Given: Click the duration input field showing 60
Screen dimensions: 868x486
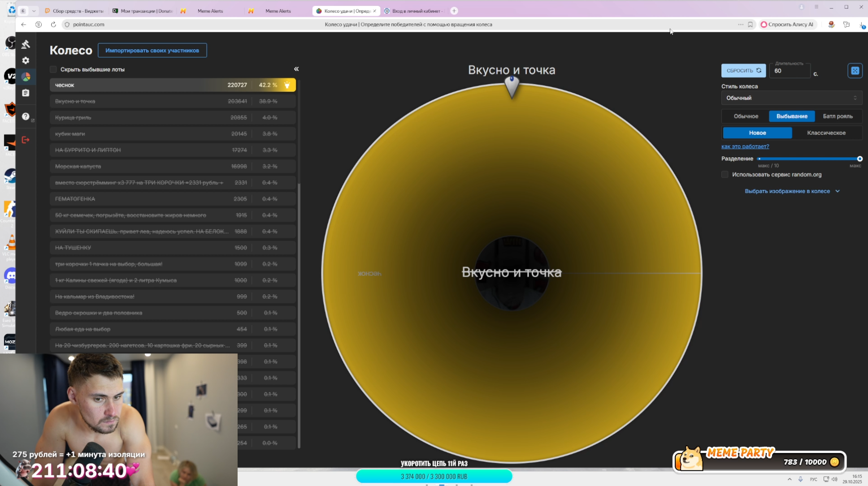Looking at the screenshot, I should click(789, 71).
